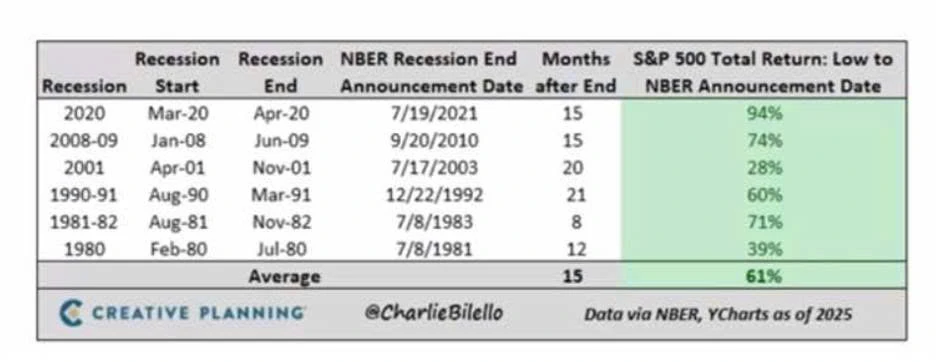
Task: Select the Average row label
Action: click(x=284, y=277)
